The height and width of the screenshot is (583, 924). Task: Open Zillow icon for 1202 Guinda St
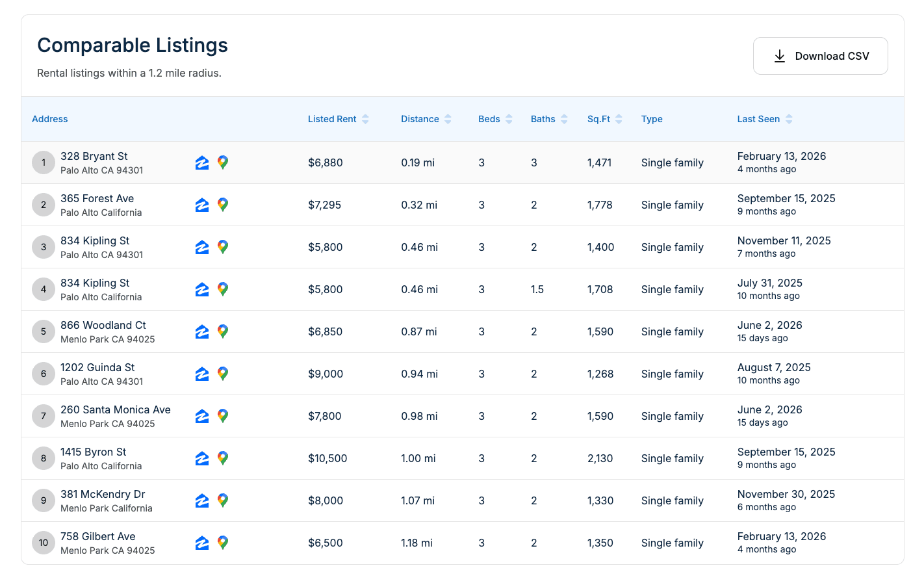coord(202,374)
